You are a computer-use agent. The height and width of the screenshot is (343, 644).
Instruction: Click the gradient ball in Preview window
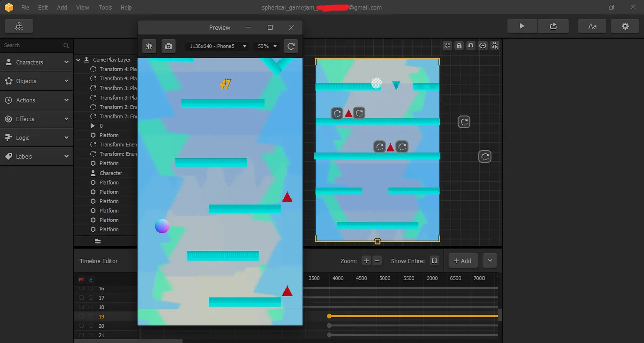pyautogui.click(x=162, y=226)
